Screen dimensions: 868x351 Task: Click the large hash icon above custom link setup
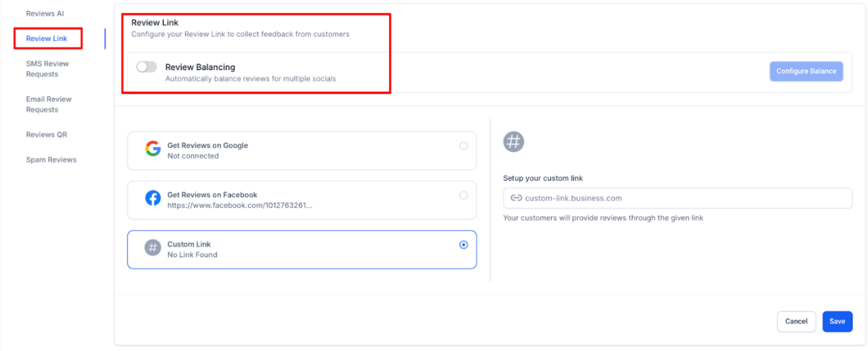point(514,142)
